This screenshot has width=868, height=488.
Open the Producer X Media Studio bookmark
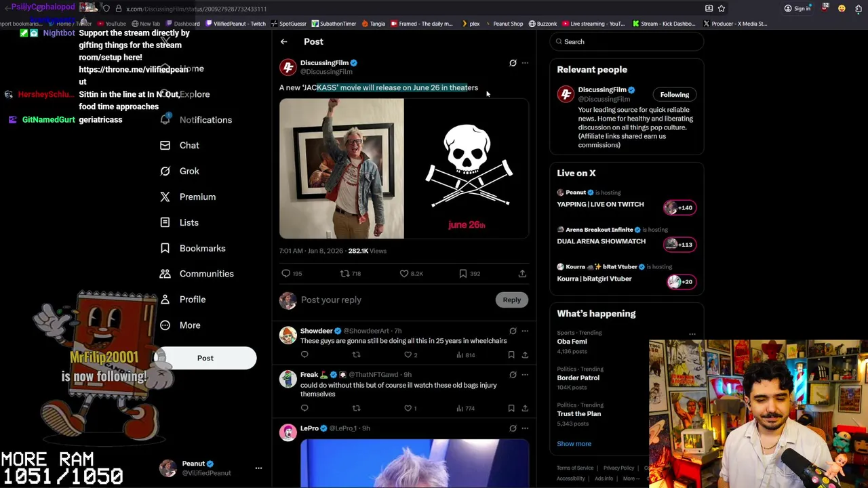point(735,24)
